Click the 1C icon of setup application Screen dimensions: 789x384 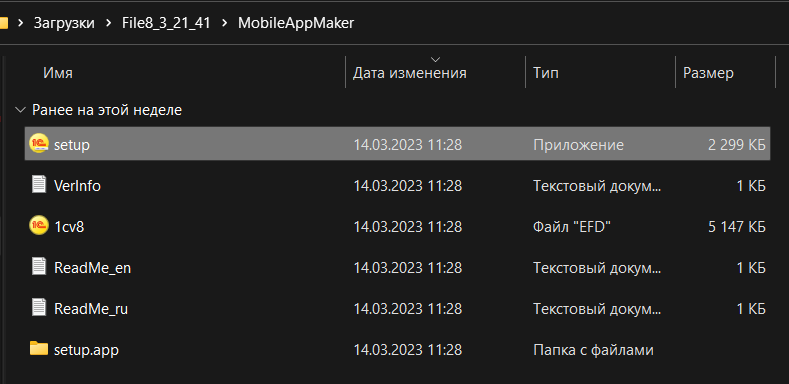[x=39, y=143]
